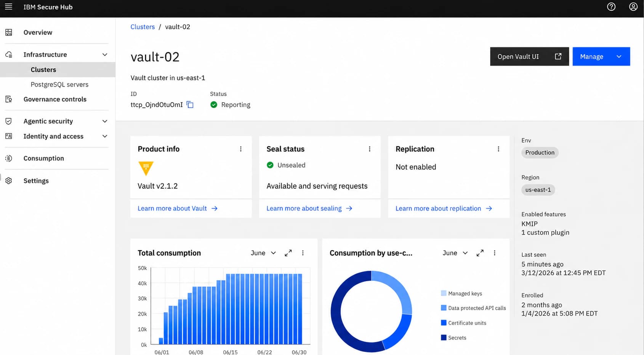Open the hamburger navigation menu
Image resolution: width=644 pixels, height=355 pixels.
coord(8,7)
